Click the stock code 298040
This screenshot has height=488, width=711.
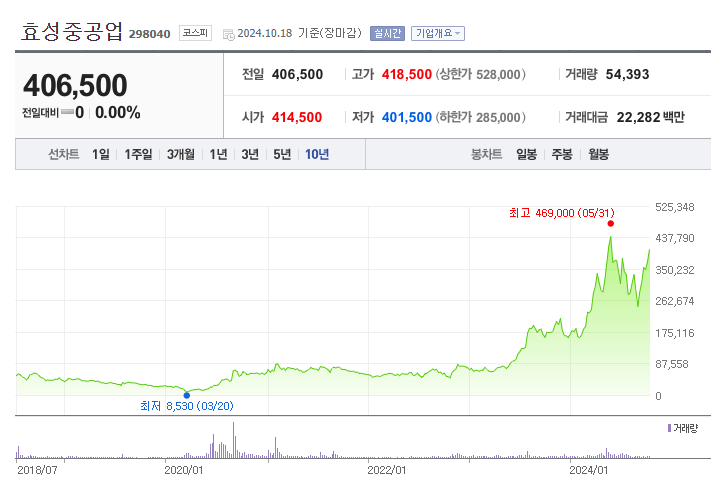(x=149, y=34)
